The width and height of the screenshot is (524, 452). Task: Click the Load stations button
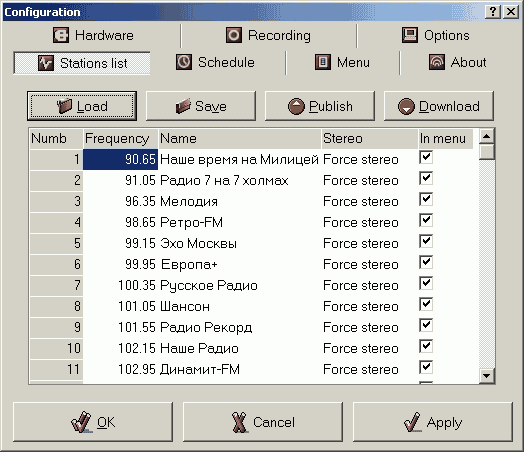click(82, 106)
